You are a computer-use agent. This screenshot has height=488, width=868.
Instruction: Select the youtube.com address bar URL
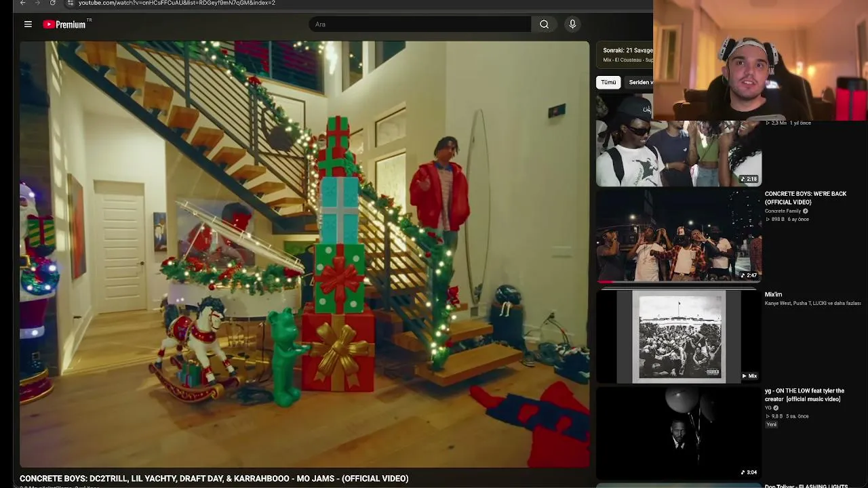[177, 3]
